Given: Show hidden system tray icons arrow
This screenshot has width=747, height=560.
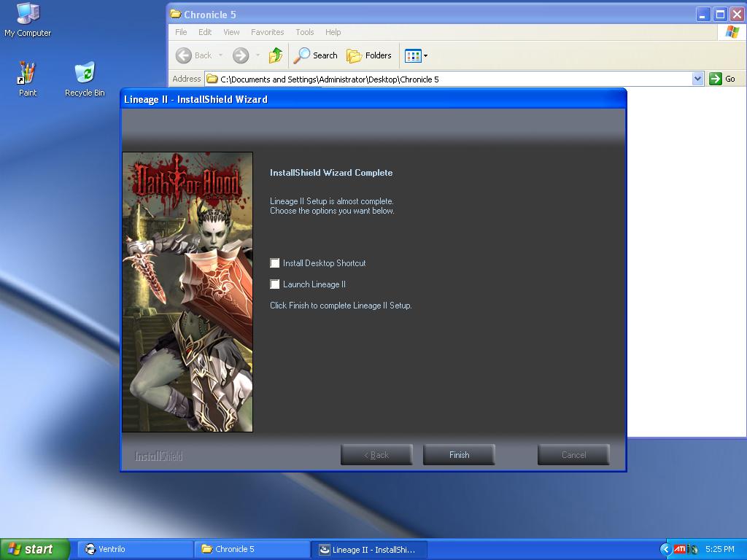Looking at the screenshot, I should [x=665, y=549].
